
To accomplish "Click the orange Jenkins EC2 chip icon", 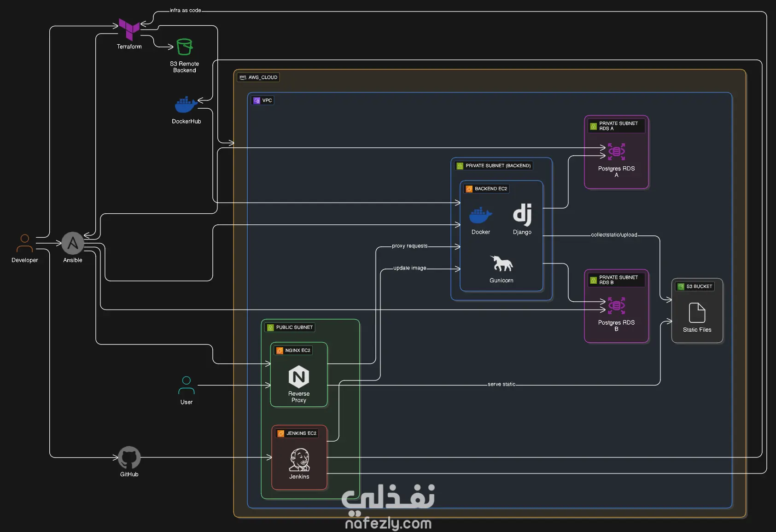I will pyautogui.click(x=281, y=433).
